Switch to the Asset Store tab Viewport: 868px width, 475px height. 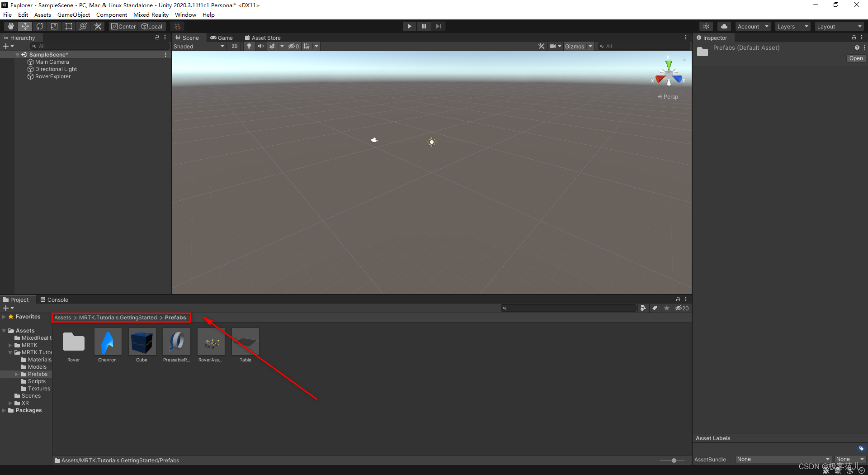point(263,38)
